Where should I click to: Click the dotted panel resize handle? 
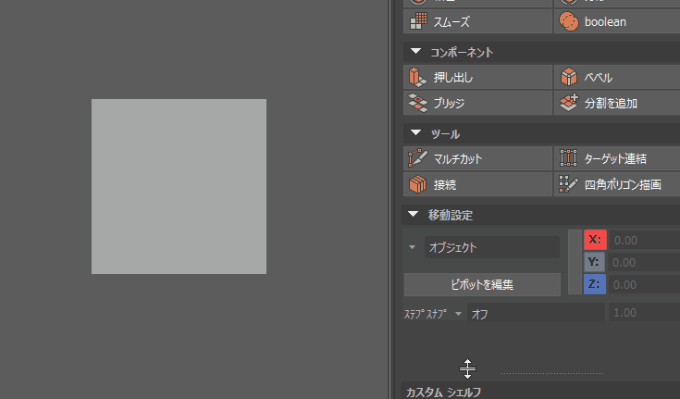click(x=552, y=373)
